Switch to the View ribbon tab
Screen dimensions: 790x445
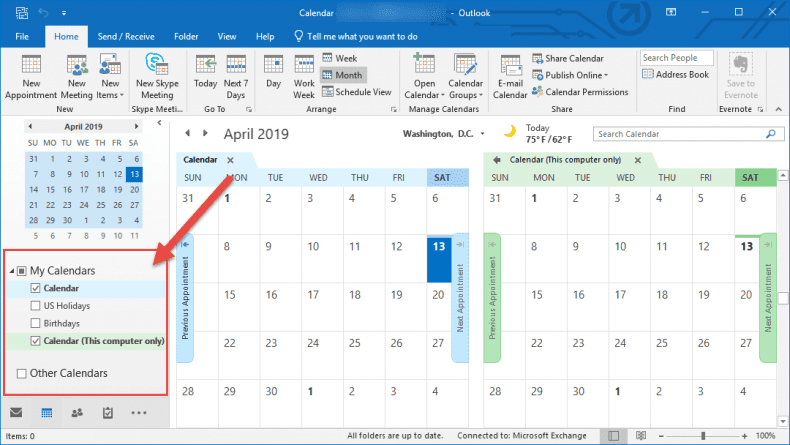[x=227, y=36]
